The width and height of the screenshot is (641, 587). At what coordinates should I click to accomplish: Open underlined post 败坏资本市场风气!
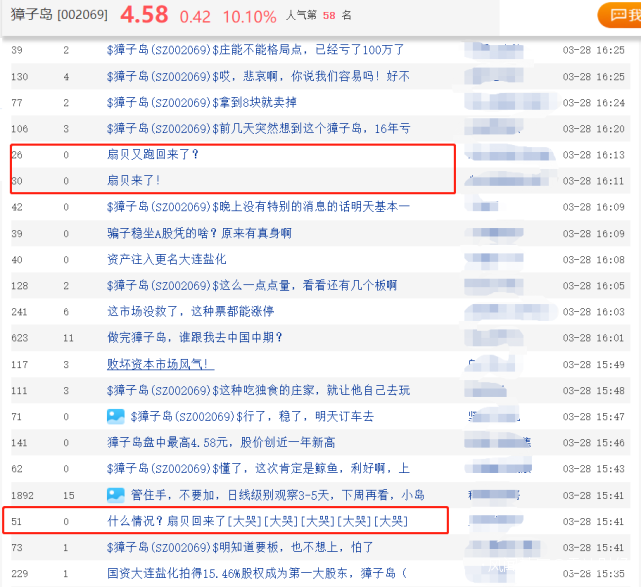(x=160, y=364)
